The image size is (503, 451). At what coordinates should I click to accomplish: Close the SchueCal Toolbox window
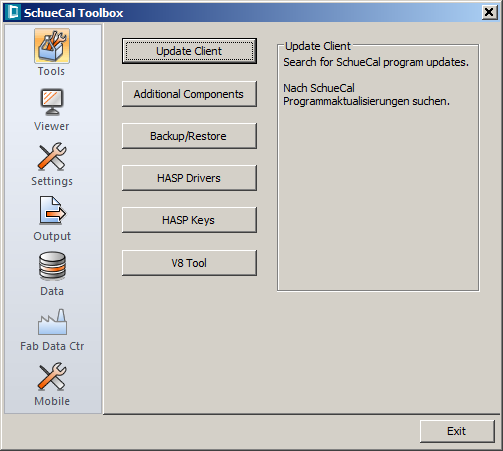point(489,12)
